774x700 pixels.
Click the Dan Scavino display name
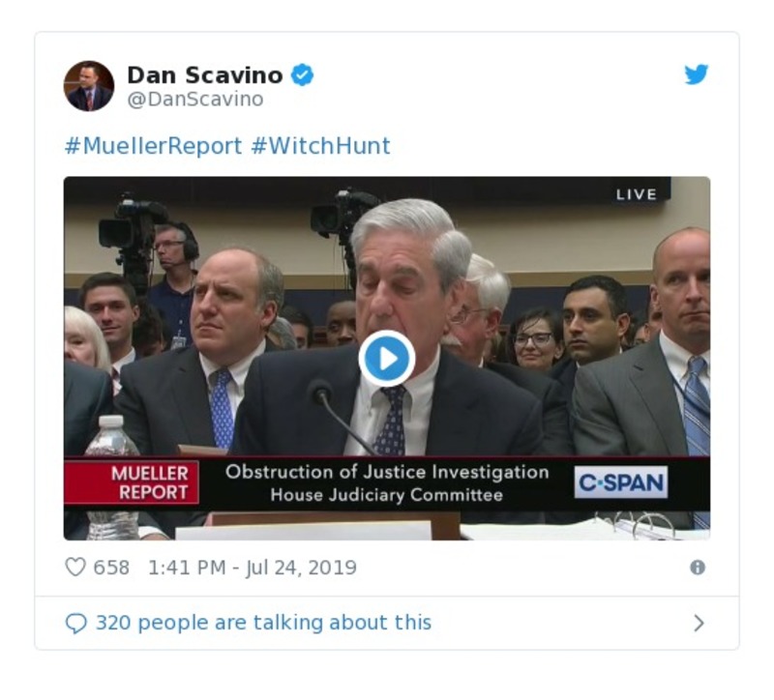pyautogui.click(x=205, y=74)
